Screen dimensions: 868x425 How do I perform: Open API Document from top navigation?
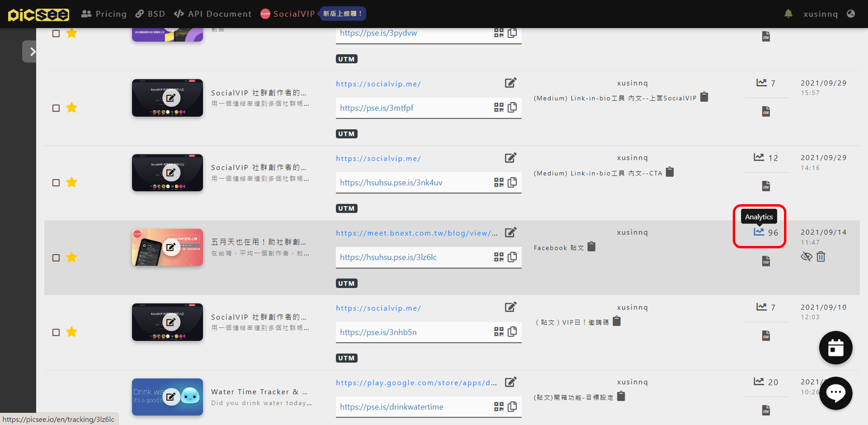213,14
